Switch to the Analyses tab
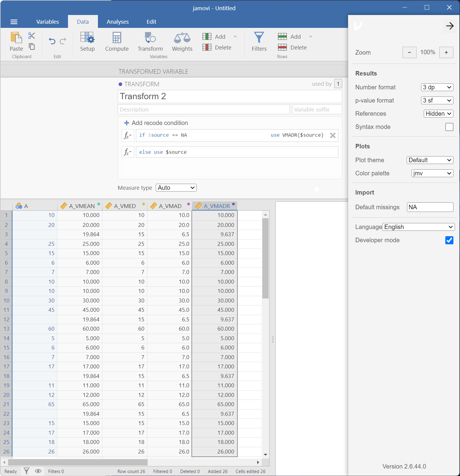The height and width of the screenshot is (476, 460). point(117,22)
